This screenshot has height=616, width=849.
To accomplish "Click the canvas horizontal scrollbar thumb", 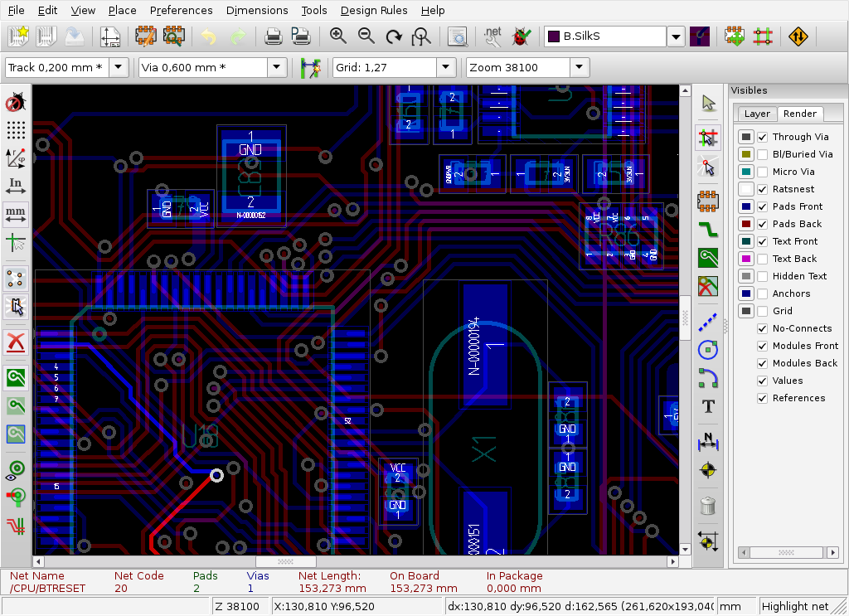I will click(x=284, y=562).
